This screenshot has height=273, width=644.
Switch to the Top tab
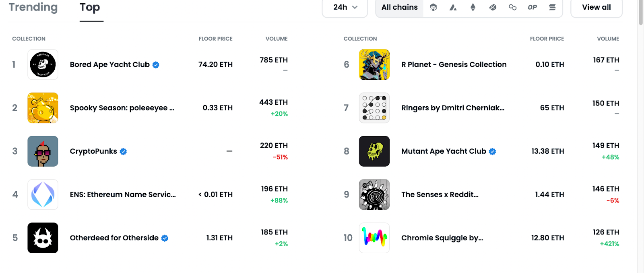(90, 7)
